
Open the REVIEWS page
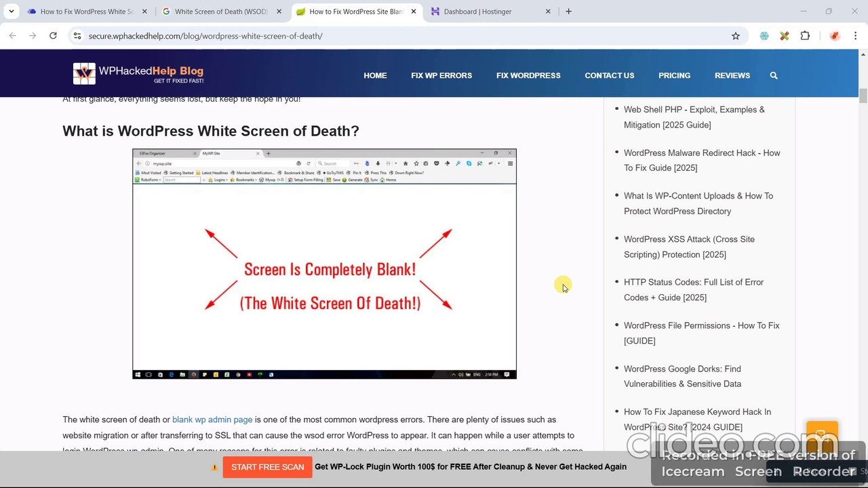pyautogui.click(x=732, y=75)
